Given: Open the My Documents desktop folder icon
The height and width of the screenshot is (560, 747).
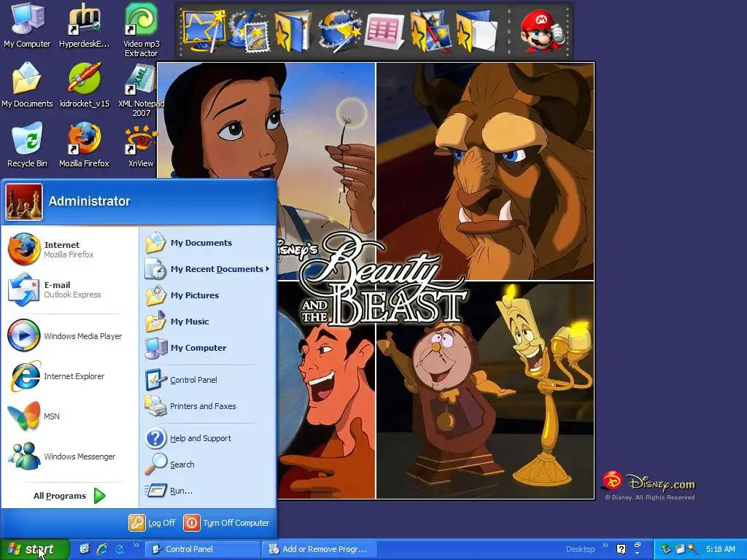Looking at the screenshot, I should click(x=27, y=86).
